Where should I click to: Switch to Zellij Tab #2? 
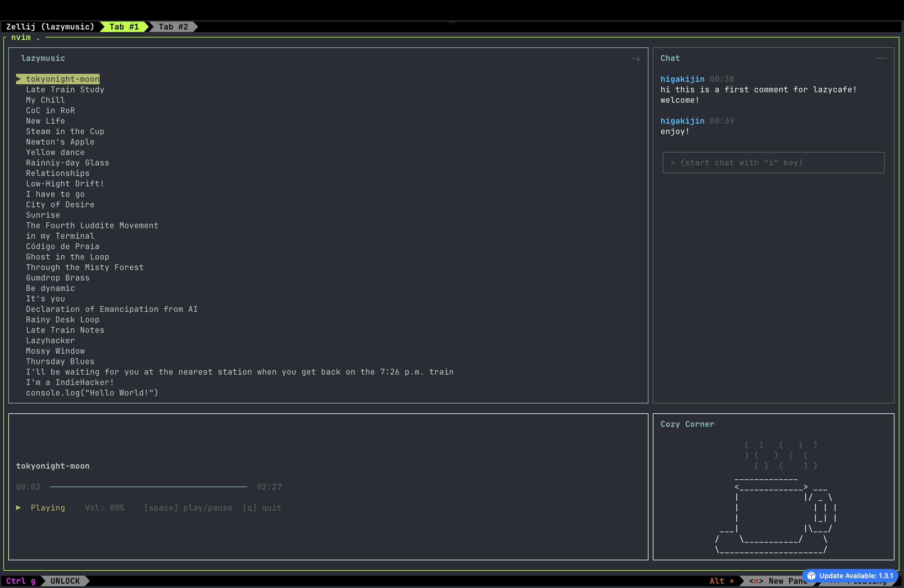click(x=173, y=26)
